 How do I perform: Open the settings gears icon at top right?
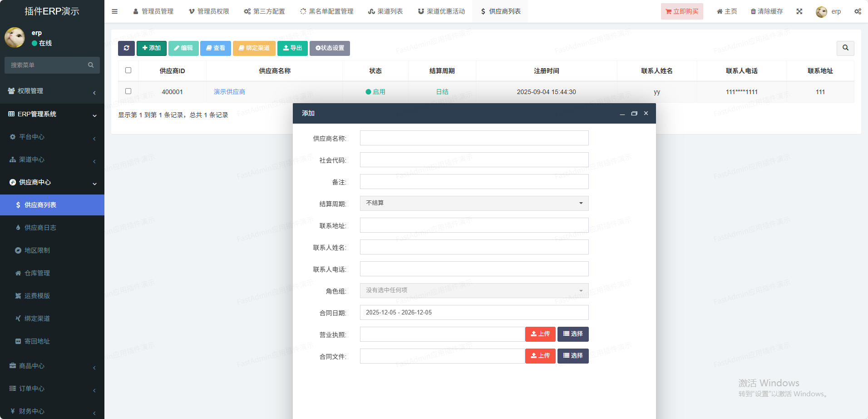858,11
